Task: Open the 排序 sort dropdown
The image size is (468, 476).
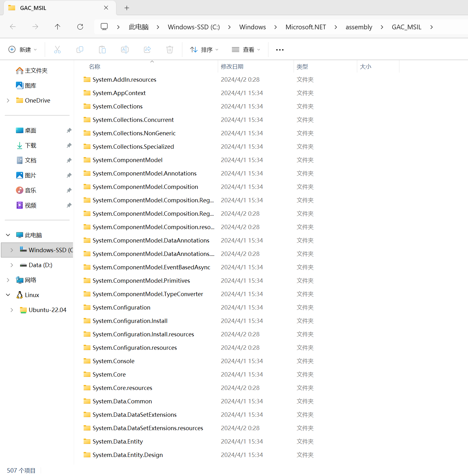Action: click(204, 50)
